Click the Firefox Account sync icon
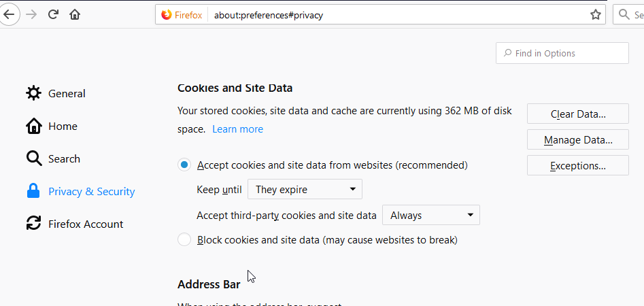644x306 pixels. [33, 224]
